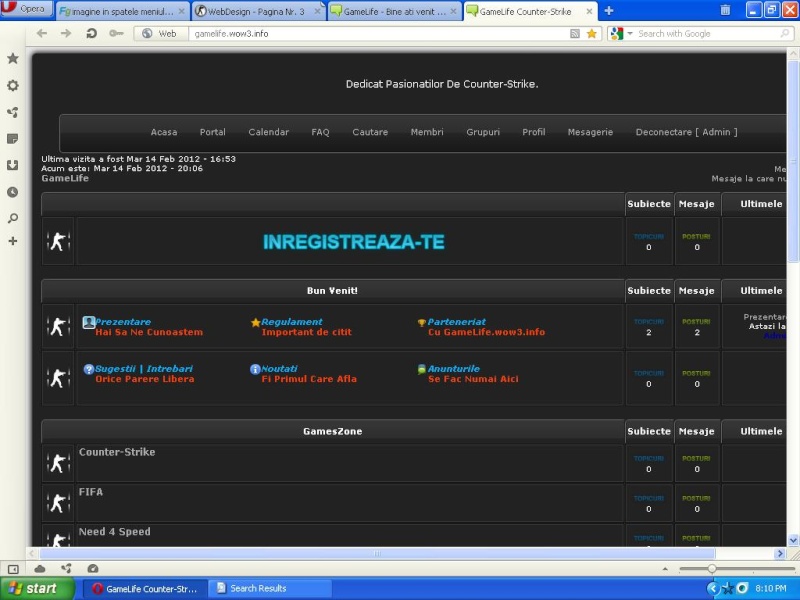The image size is (800, 600).
Task: Open the Downloads panel in the sidebar
Action: click(x=13, y=165)
